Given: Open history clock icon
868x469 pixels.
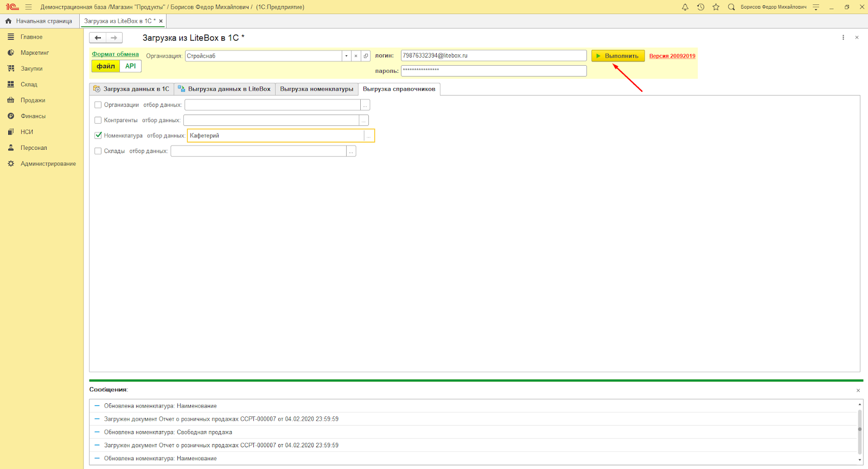Looking at the screenshot, I should point(700,7).
